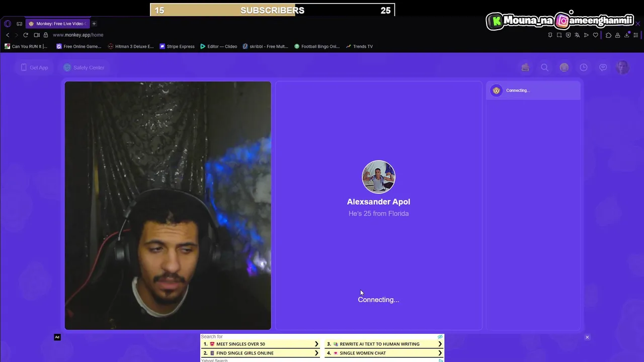Go back to the previous page
Image resolution: width=644 pixels, height=362 pixels.
(x=8, y=35)
